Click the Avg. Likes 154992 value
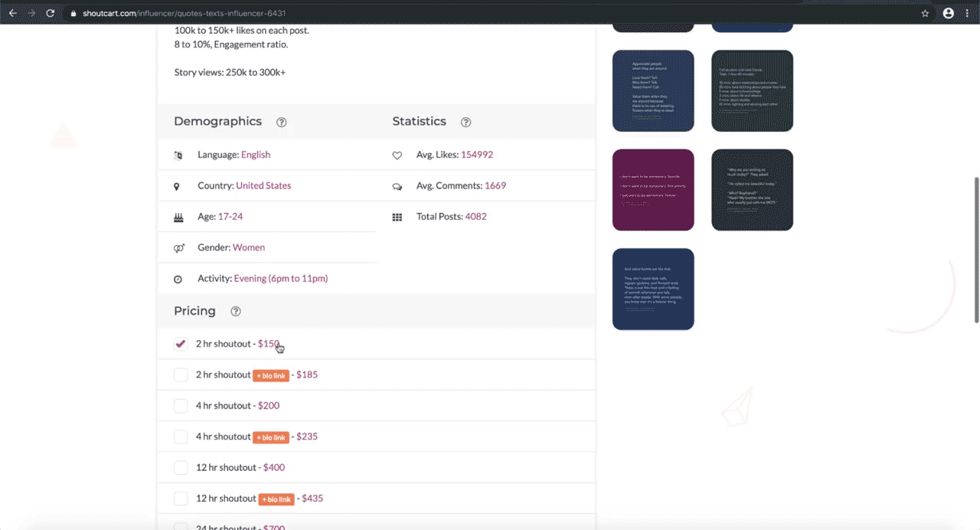This screenshot has height=530, width=980. click(476, 155)
